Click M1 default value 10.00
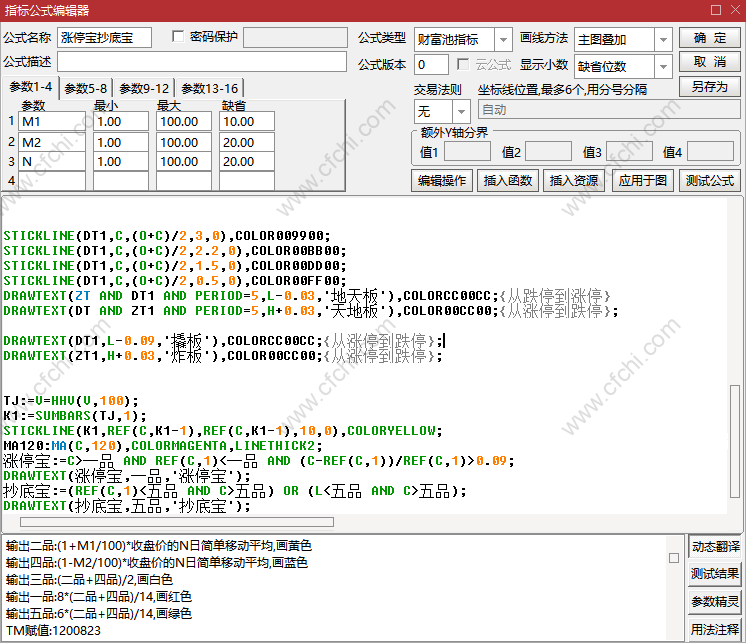Image resolution: width=746 pixels, height=643 pixels. (x=246, y=121)
